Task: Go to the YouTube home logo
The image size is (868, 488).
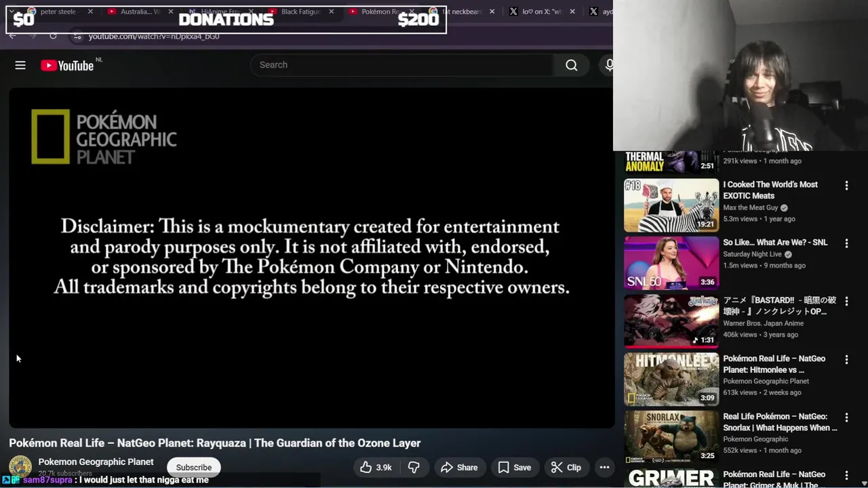Action: [x=67, y=65]
